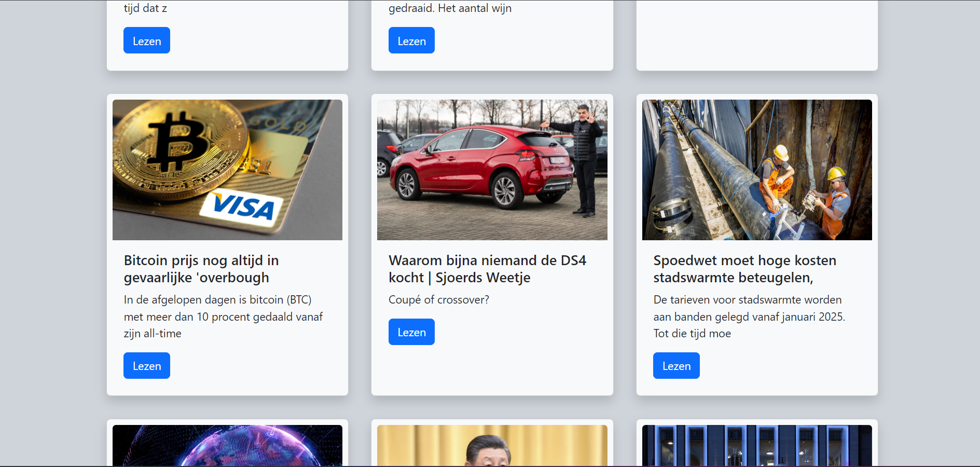
Task: Click the glowing digital globe image
Action: 227,445
